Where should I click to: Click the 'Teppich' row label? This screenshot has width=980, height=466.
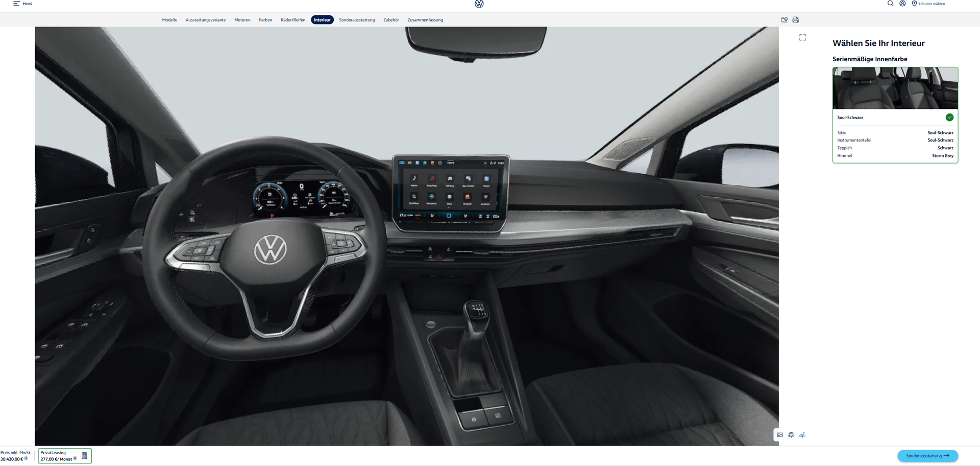point(844,148)
